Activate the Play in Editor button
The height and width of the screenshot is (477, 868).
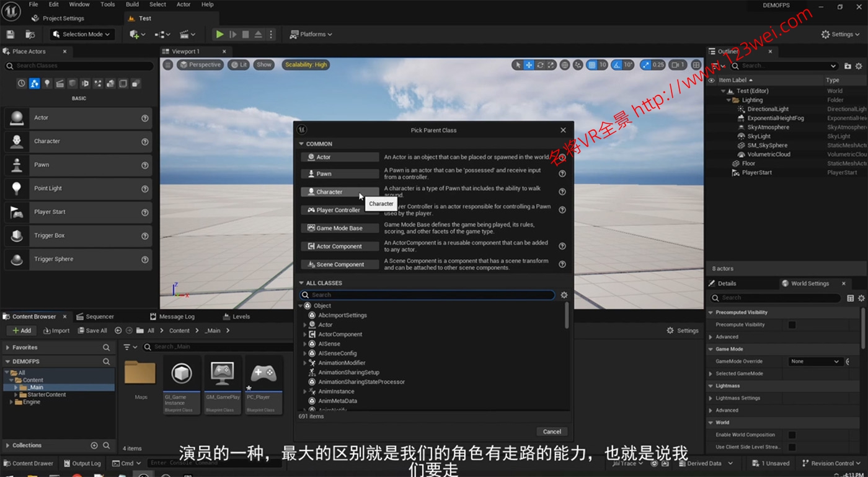point(219,34)
